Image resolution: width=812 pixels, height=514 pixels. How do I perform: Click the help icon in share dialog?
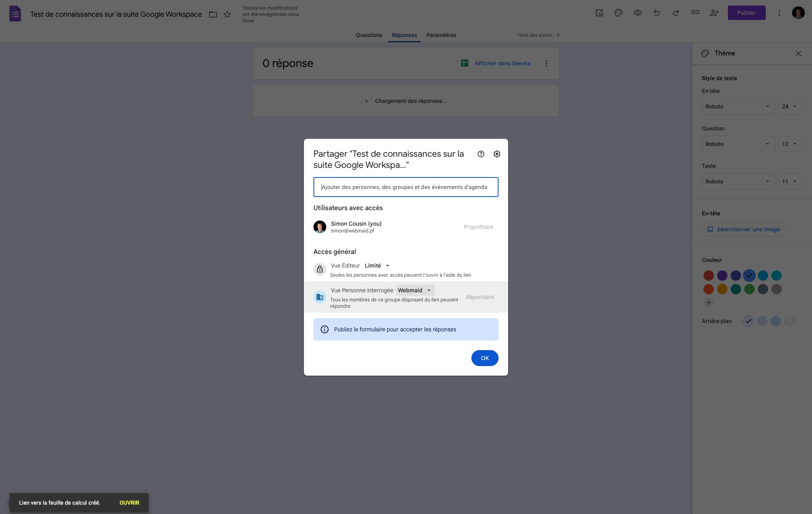(481, 154)
